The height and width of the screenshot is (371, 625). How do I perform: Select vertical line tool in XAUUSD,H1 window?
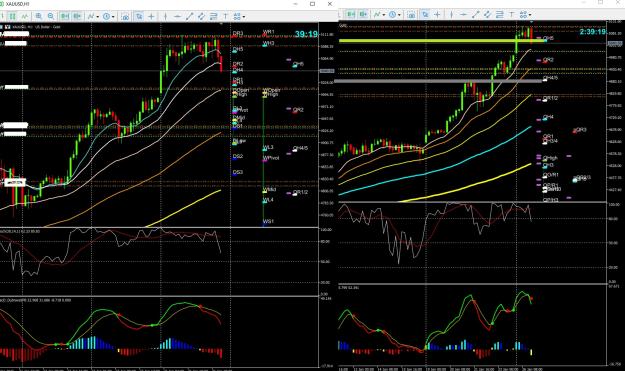coord(165,16)
